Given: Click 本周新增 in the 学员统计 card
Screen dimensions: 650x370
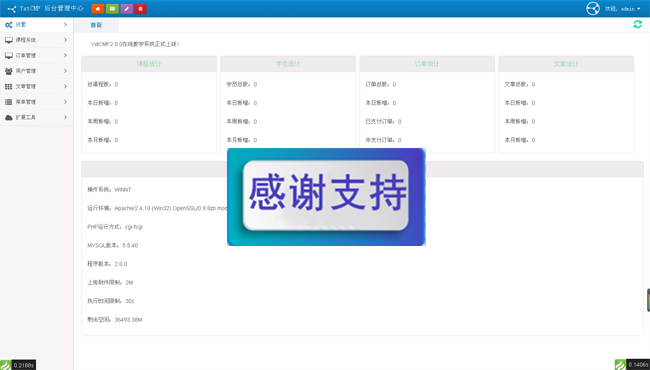Looking at the screenshot, I should point(242,122).
